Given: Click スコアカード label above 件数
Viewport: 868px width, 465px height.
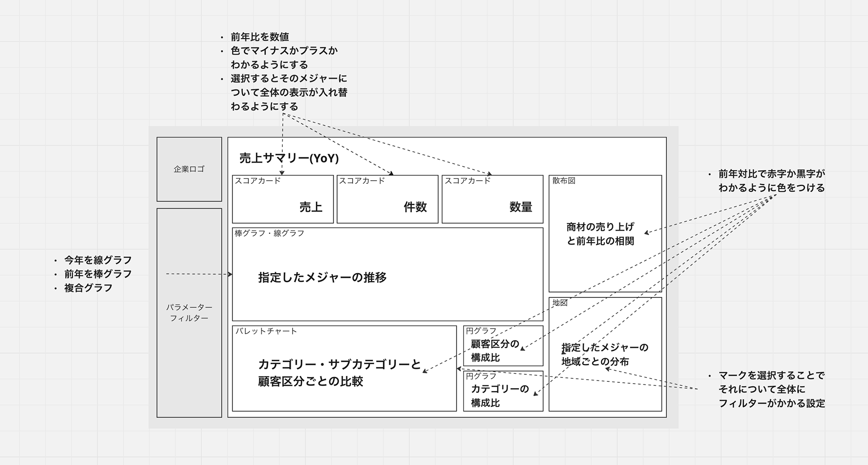Looking at the screenshot, I should coord(362,181).
